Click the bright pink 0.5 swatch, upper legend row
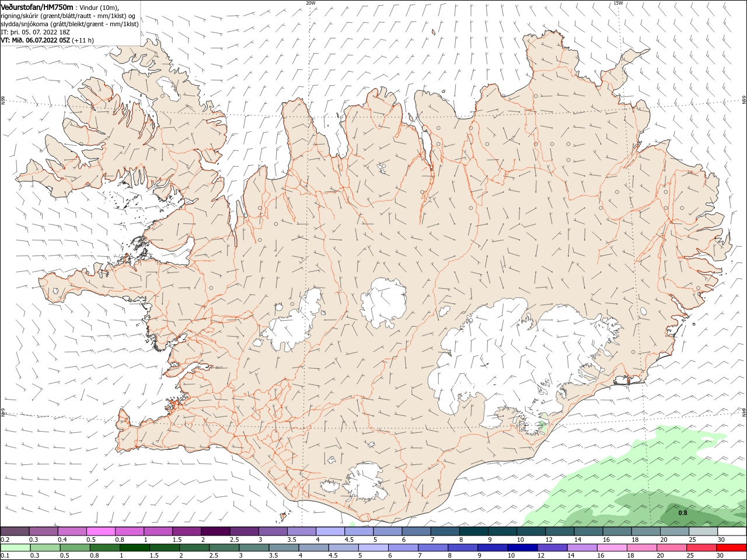 click(100, 531)
